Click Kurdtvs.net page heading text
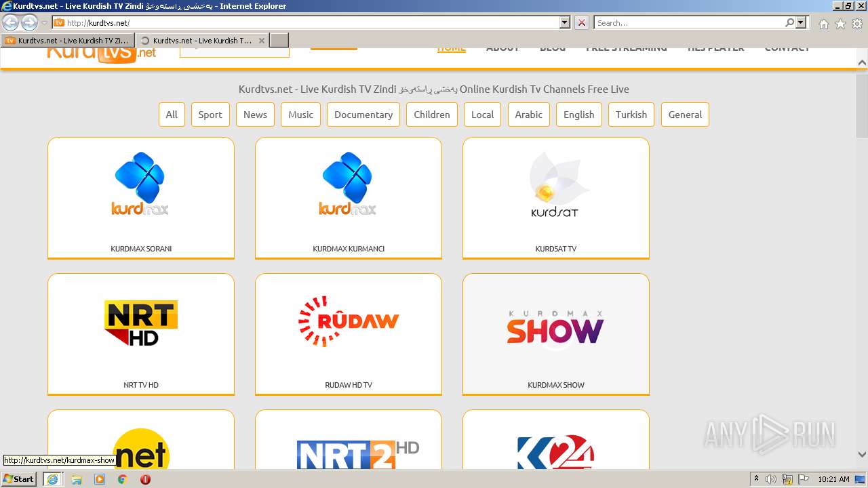The height and width of the screenshot is (488, 868). [434, 89]
